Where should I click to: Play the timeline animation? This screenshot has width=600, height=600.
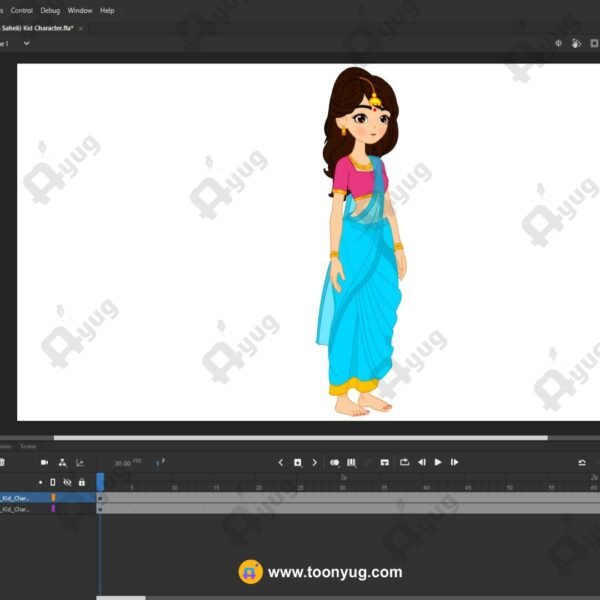(x=438, y=462)
